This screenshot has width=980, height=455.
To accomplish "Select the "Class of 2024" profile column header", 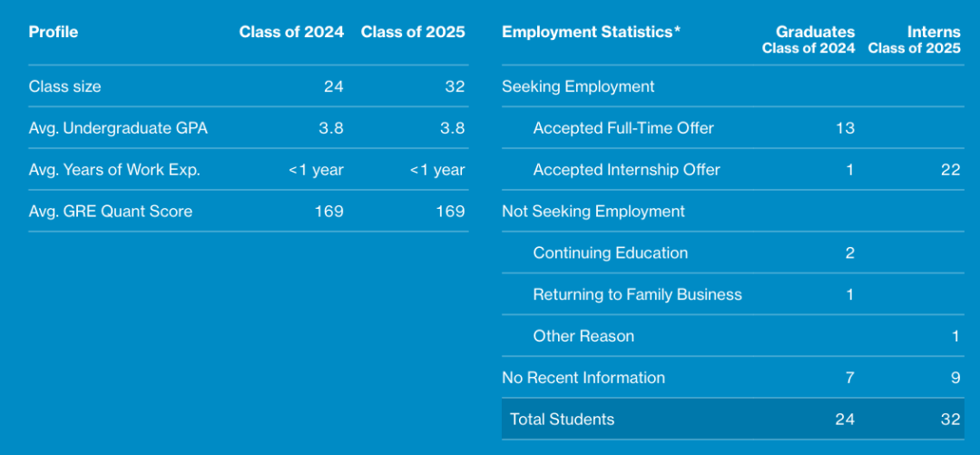I will [291, 32].
